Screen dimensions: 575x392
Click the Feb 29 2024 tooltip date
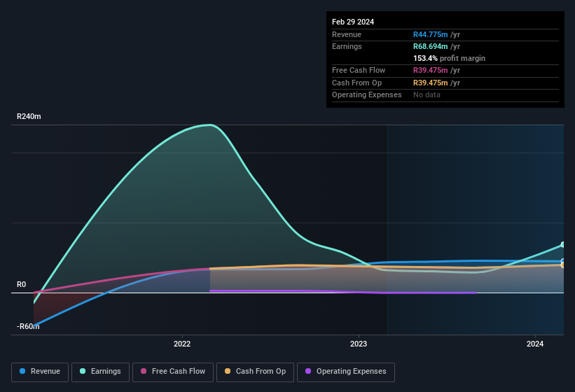(353, 22)
